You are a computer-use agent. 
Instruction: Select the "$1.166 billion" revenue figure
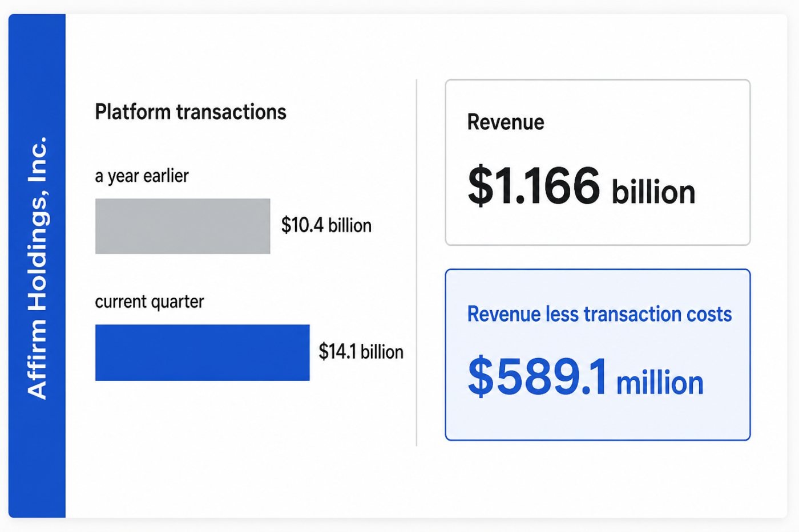click(x=582, y=186)
